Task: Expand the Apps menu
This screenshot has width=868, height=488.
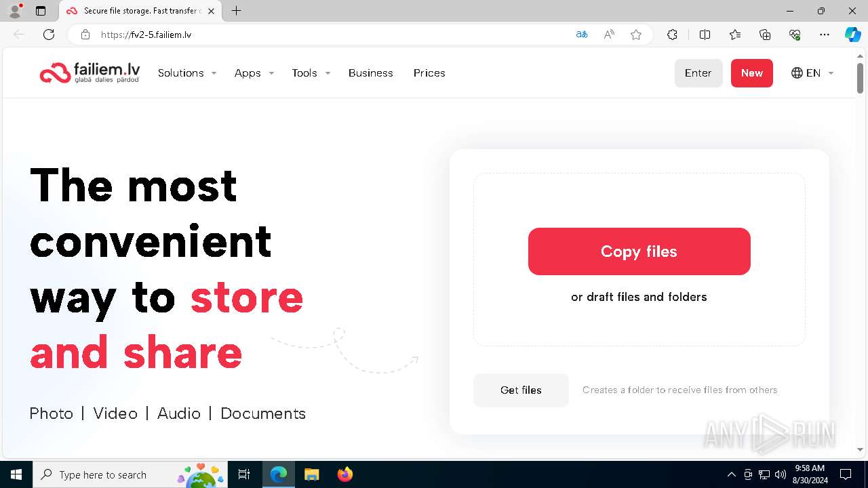Action: (x=254, y=73)
